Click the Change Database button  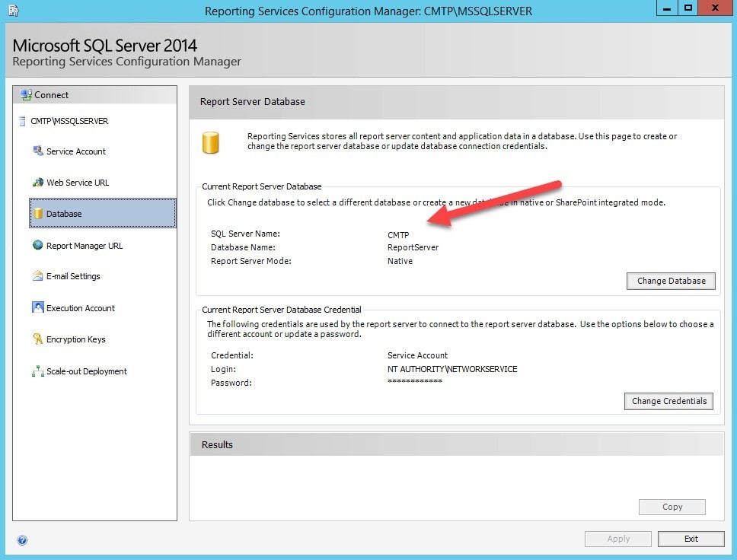point(671,281)
